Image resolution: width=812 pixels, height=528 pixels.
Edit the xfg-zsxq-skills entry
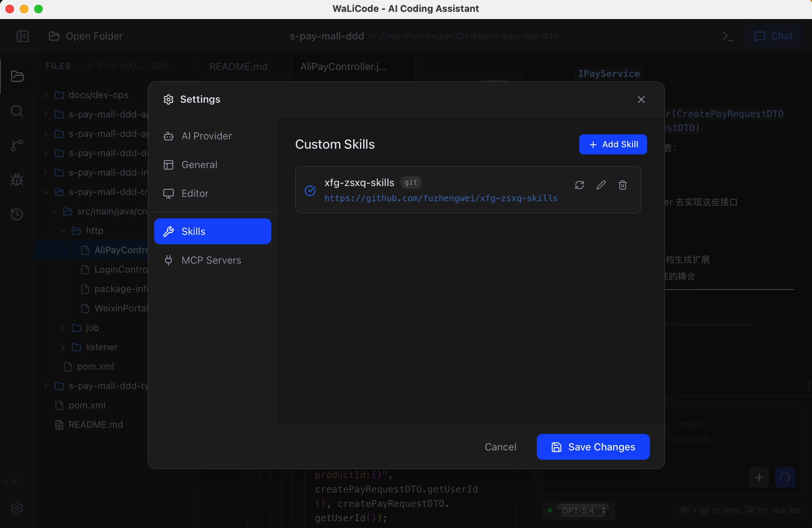coord(601,185)
